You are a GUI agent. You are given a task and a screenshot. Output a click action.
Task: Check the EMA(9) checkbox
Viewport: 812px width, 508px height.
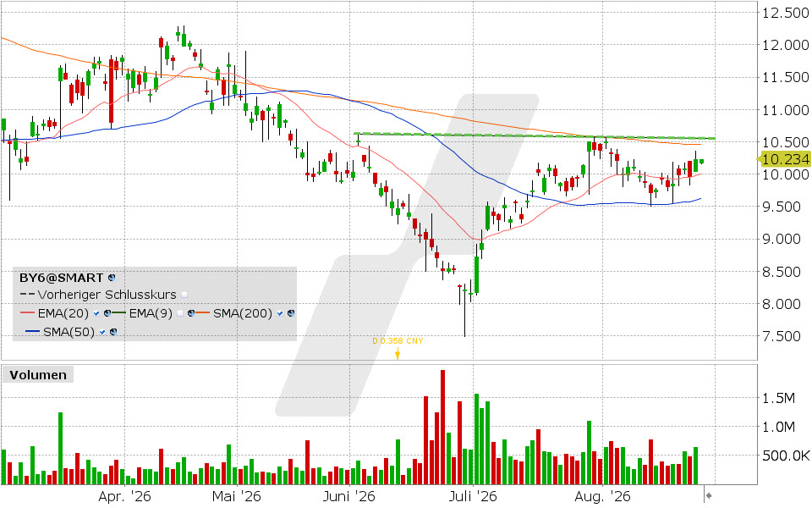[180, 313]
